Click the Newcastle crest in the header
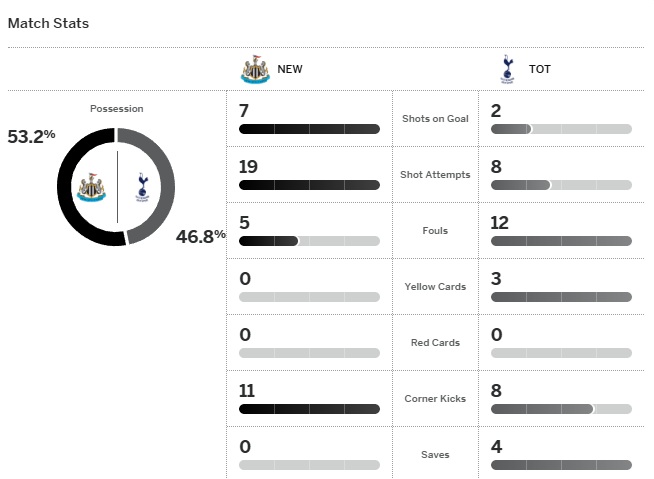The height and width of the screenshot is (479, 654). (255, 70)
